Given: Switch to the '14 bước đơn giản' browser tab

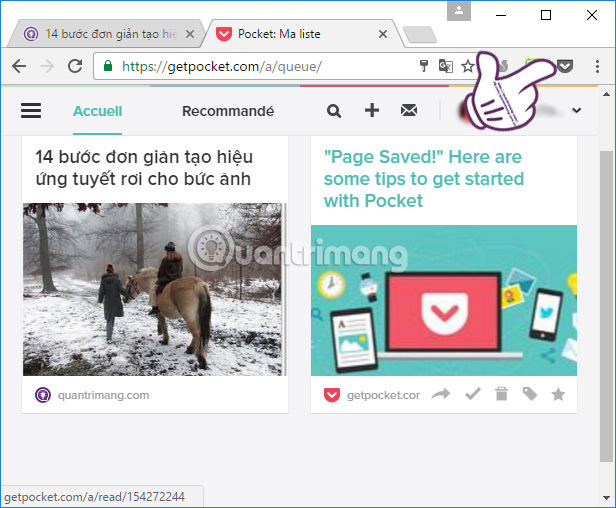Looking at the screenshot, I should pyautogui.click(x=106, y=34).
